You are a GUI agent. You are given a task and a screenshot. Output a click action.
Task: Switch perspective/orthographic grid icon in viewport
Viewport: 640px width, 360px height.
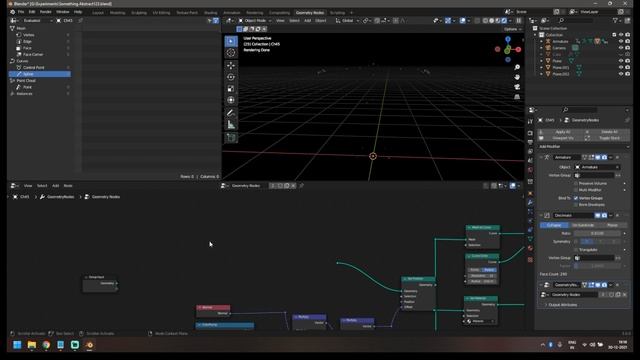(x=517, y=97)
